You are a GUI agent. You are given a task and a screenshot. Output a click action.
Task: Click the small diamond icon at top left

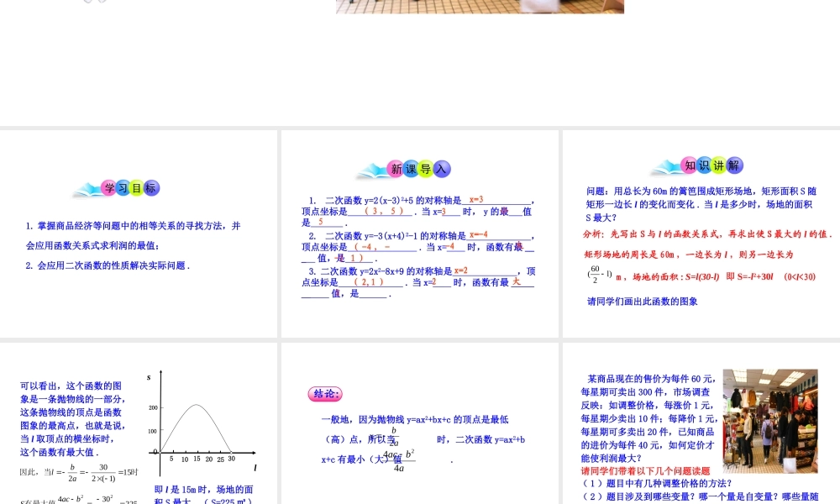tap(88, 1)
